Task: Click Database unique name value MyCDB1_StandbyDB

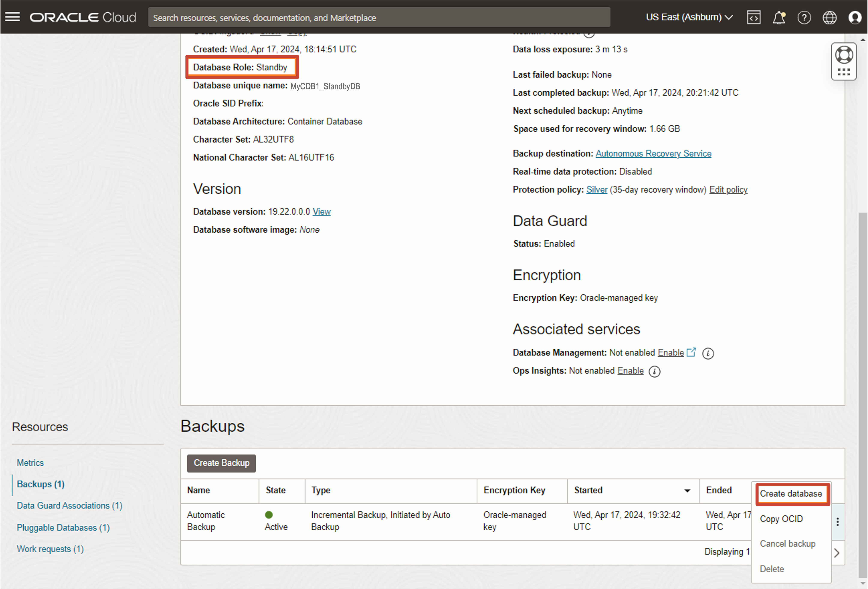Action: tap(325, 86)
